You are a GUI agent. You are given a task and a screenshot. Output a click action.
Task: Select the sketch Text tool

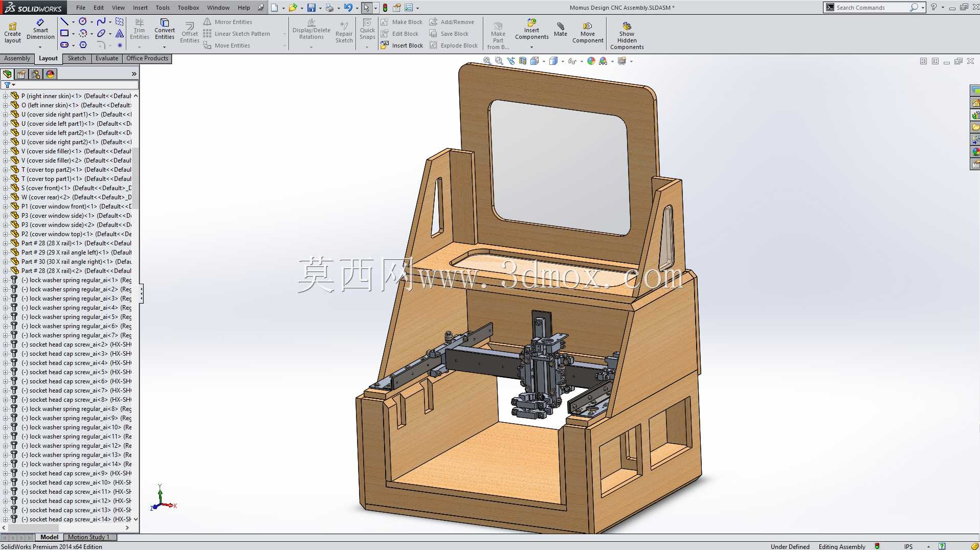(120, 33)
